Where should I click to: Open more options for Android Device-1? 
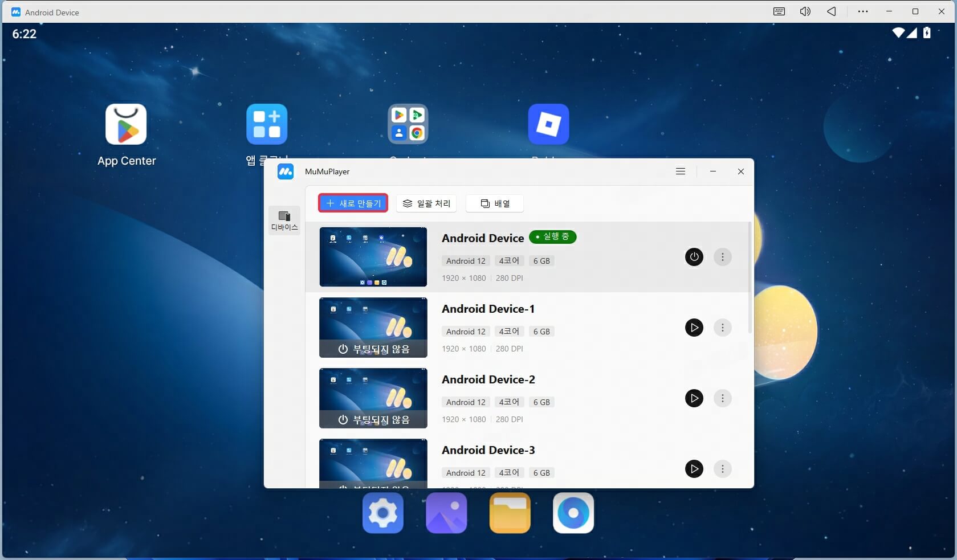[723, 328]
